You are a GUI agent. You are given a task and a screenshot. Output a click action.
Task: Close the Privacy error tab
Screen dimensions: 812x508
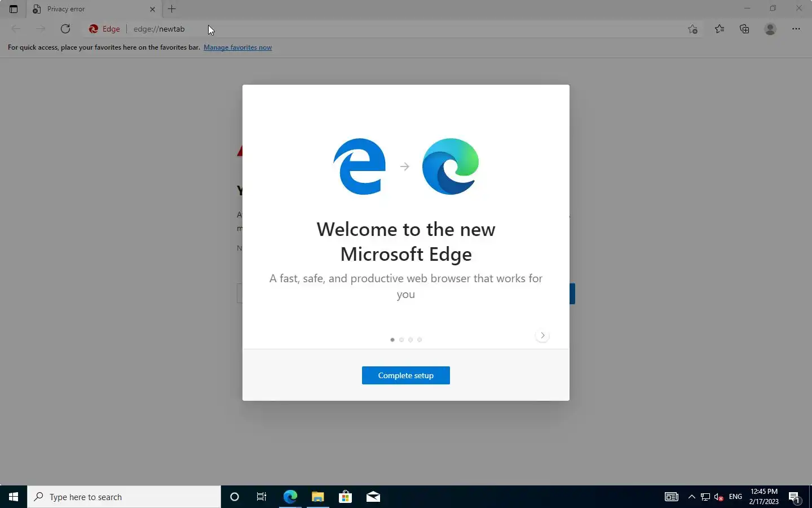152,9
